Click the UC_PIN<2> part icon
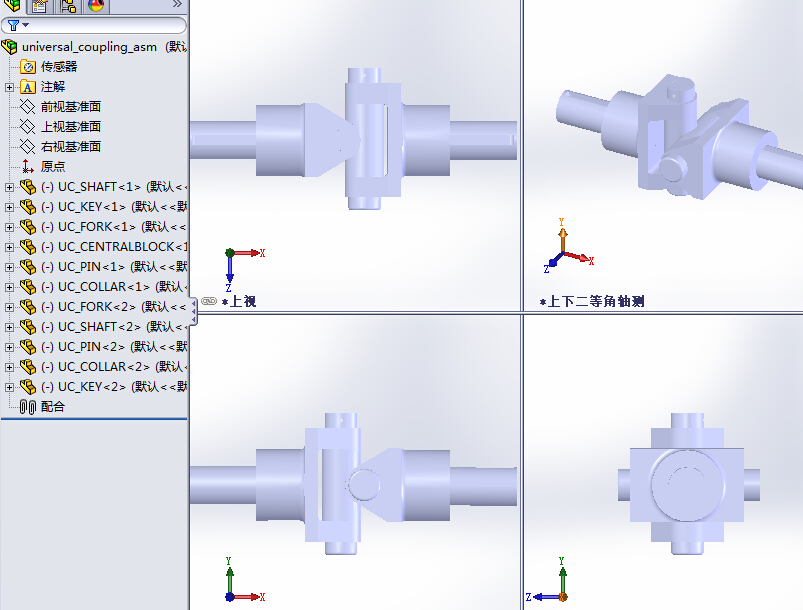The image size is (803, 610). (28, 346)
